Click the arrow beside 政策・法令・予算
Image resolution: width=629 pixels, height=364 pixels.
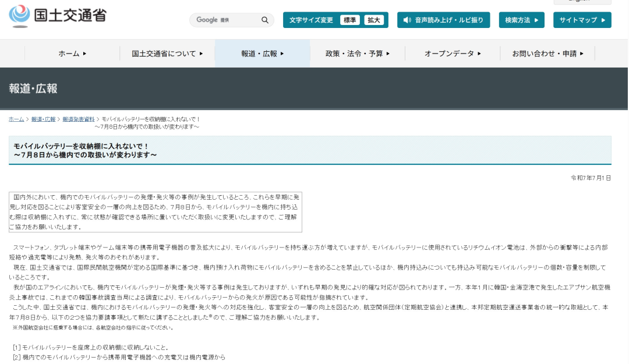(388, 54)
